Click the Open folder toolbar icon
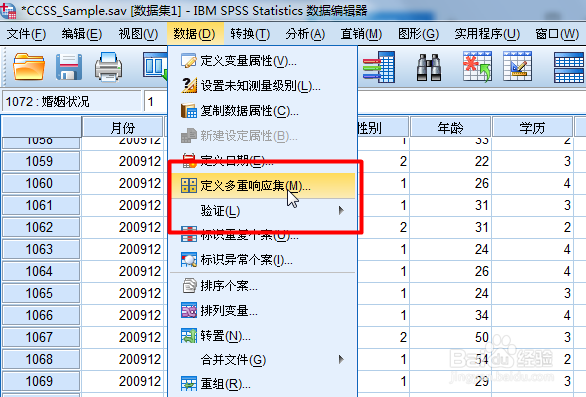Image resolution: width=586 pixels, height=397 pixels. tap(29, 67)
